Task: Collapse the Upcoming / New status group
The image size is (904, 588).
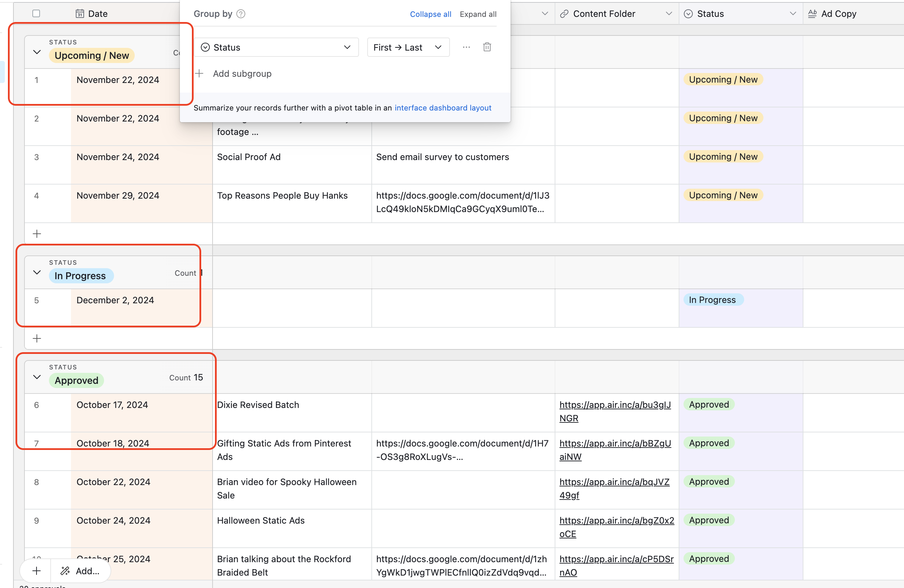Action: 37,52
